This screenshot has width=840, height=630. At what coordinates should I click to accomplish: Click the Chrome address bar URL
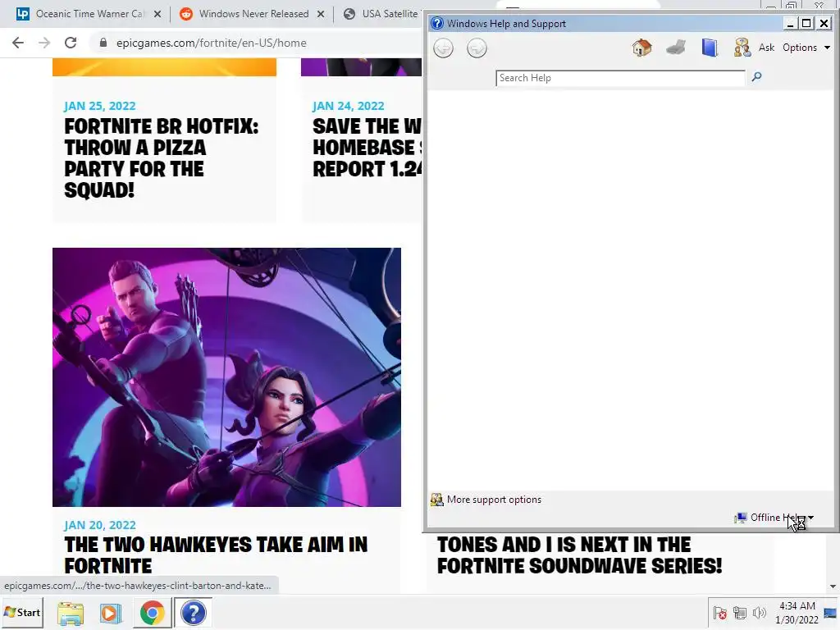pyautogui.click(x=211, y=43)
